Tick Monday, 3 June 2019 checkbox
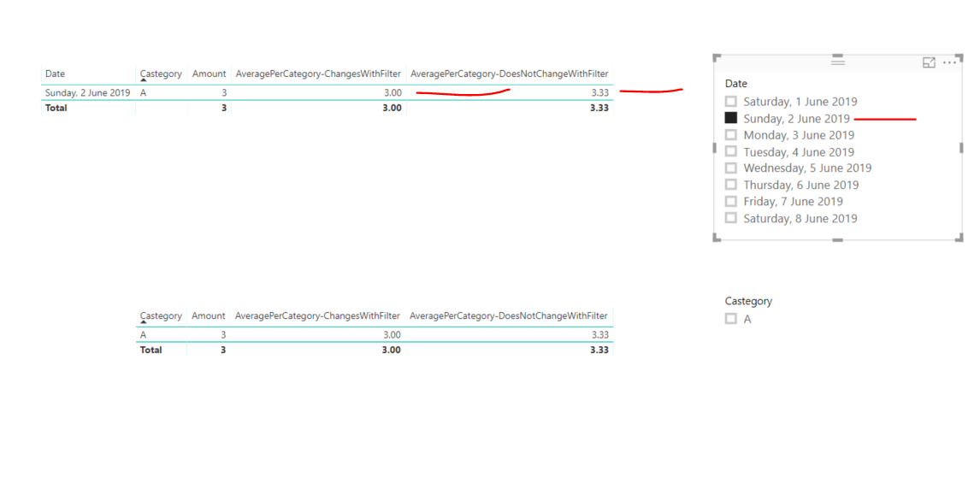The image size is (980, 495). (730, 134)
